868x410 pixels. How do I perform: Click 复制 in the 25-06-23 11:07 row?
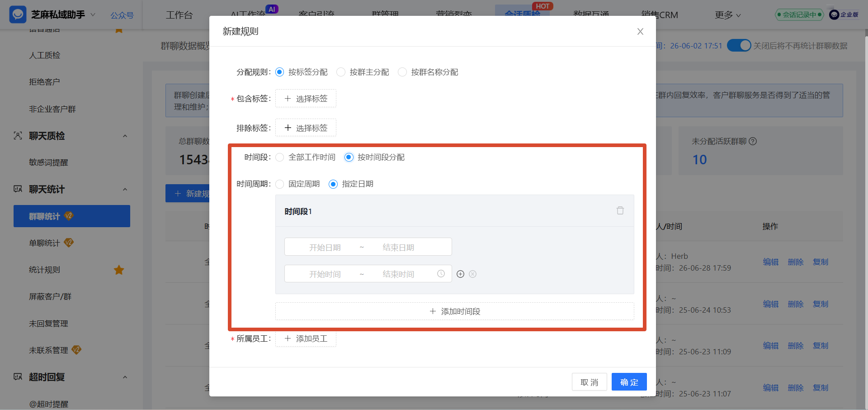coord(821,388)
